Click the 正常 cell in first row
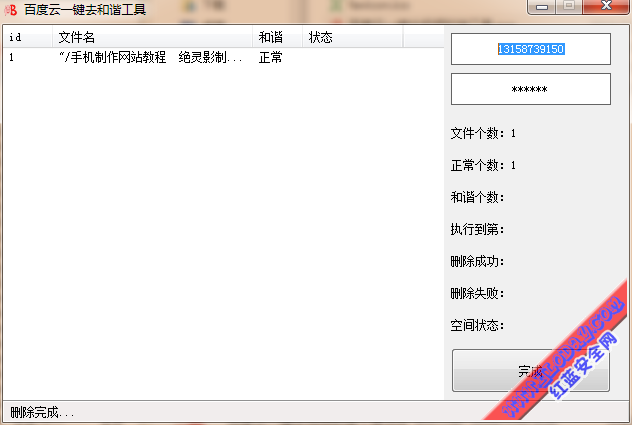The width and height of the screenshot is (632, 425). (x=270, y=58)
